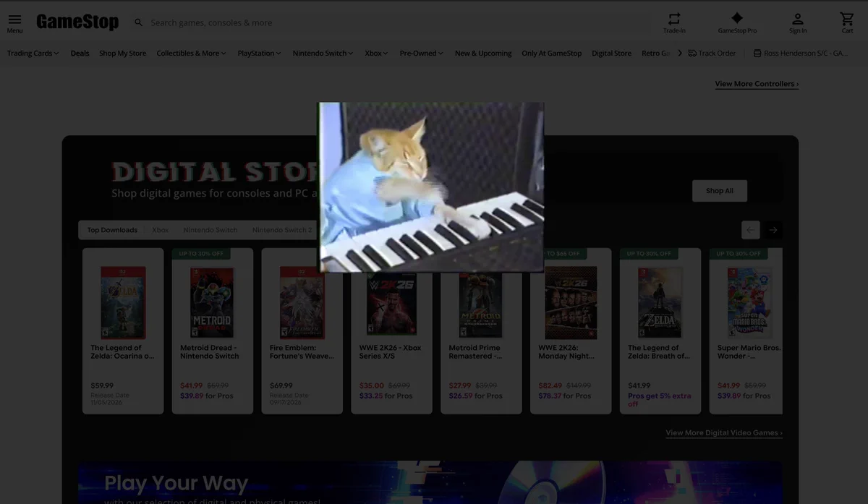The image size is (868, 504).
Task: Show more nav categories with right chevron
Action: click(680, 53)
